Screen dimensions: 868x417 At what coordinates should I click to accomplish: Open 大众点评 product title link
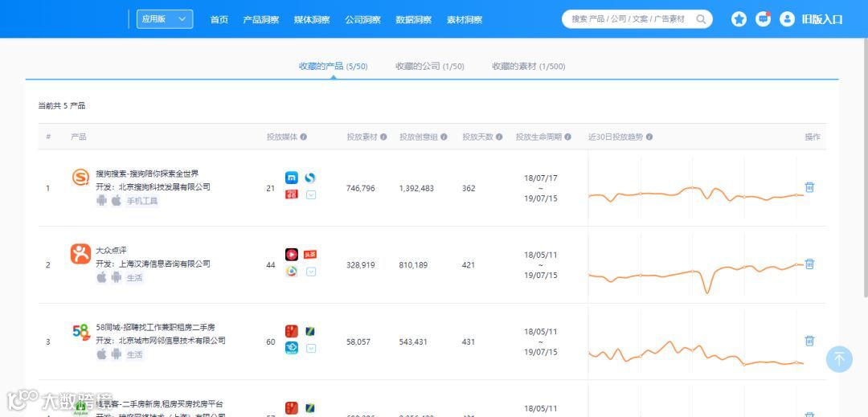pos(111,251)
